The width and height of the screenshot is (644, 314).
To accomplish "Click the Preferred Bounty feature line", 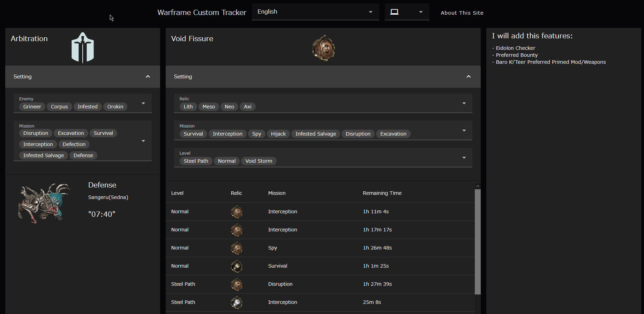I will click(x=515, y=55).
